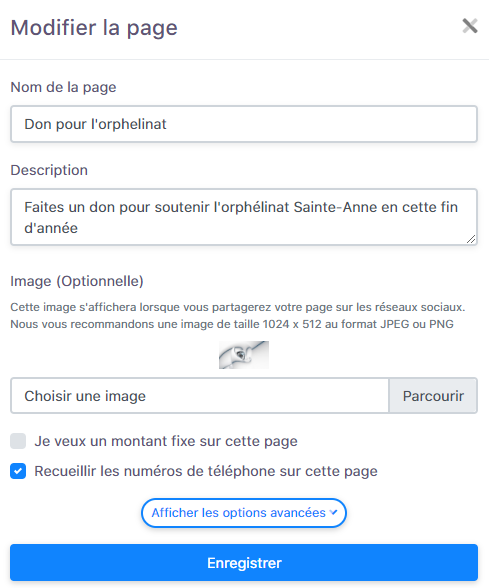Click the Modifier la page heading

click(x=94, y=28)
